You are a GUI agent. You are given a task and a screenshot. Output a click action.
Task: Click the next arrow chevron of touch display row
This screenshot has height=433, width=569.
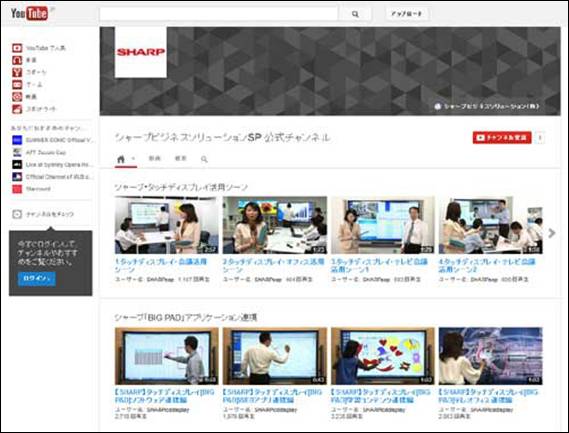552,233
